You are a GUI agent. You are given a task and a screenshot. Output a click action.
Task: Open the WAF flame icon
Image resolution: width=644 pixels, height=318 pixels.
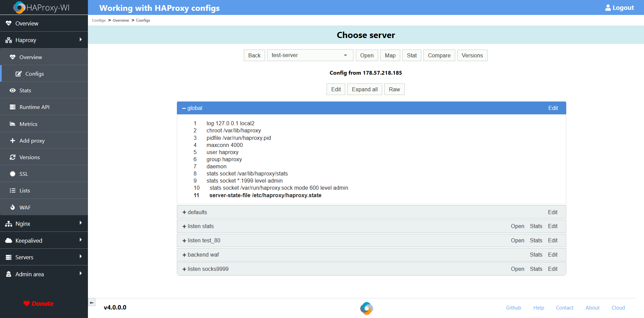(x=12, y=207)
